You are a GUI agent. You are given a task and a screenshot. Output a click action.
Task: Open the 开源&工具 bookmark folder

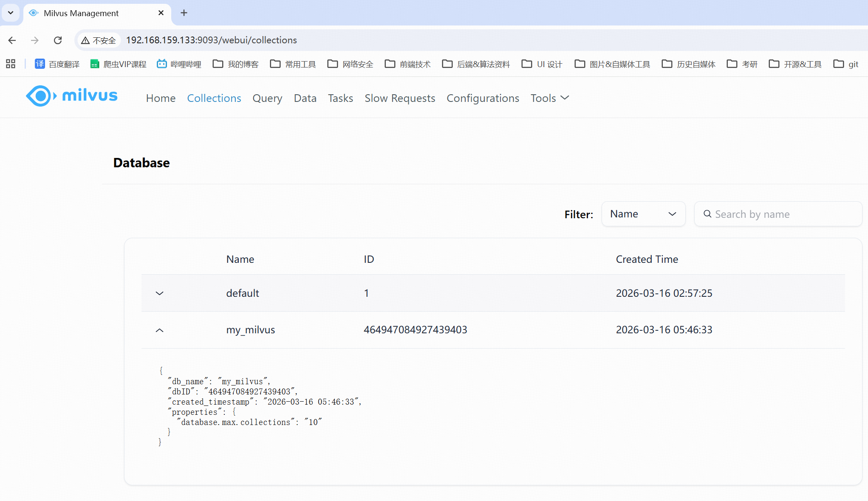click(x=795, y=64)
